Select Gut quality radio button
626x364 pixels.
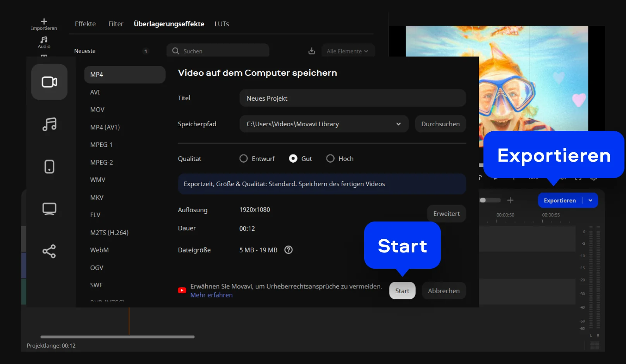click(293, 159)
